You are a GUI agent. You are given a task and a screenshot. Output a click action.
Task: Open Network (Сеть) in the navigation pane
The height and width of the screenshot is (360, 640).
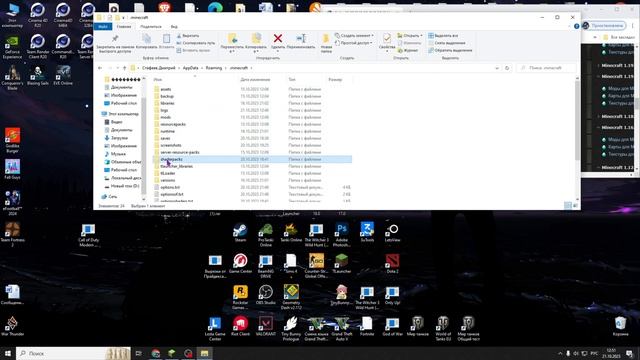click(x=112, y=197)
